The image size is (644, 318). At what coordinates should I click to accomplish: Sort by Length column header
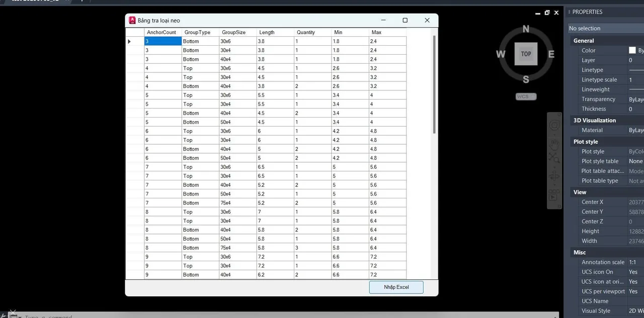[x=275, y=32]
